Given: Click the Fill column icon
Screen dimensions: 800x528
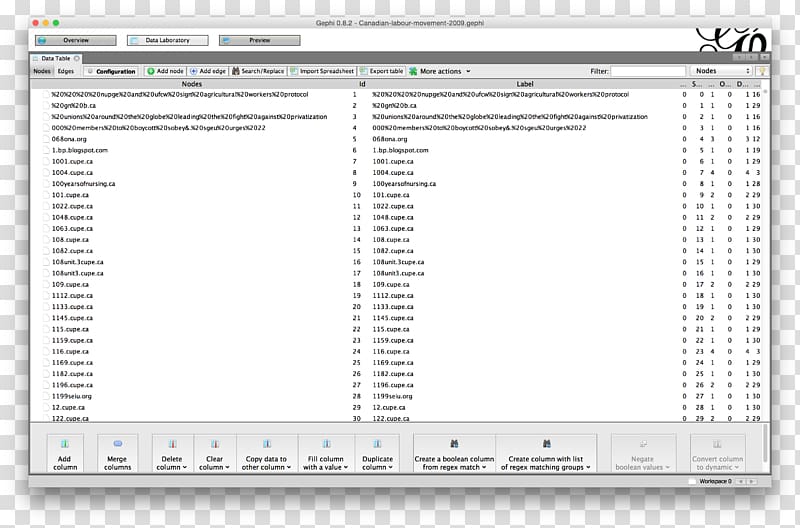Looking at the screenshot, I should click(327, 444).
